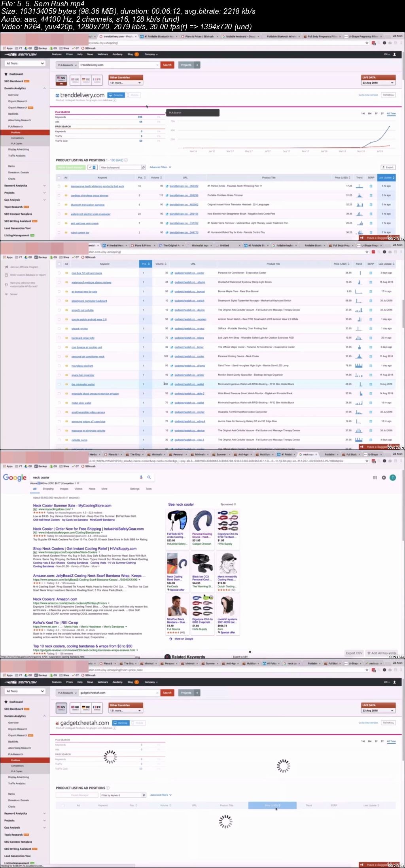
Task: Click the magnifier icon in Google's search box
Action: click(149, 477)
